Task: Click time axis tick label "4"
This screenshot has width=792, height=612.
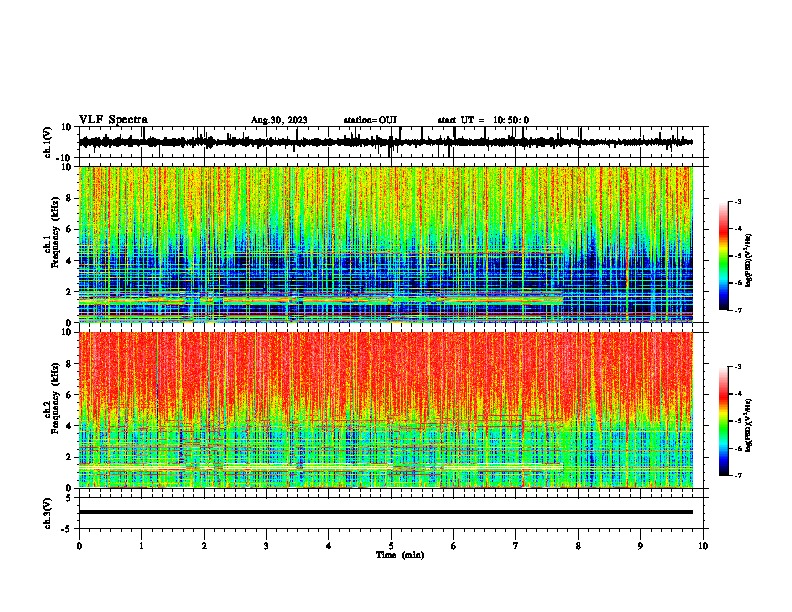Action: coord(329,546)
